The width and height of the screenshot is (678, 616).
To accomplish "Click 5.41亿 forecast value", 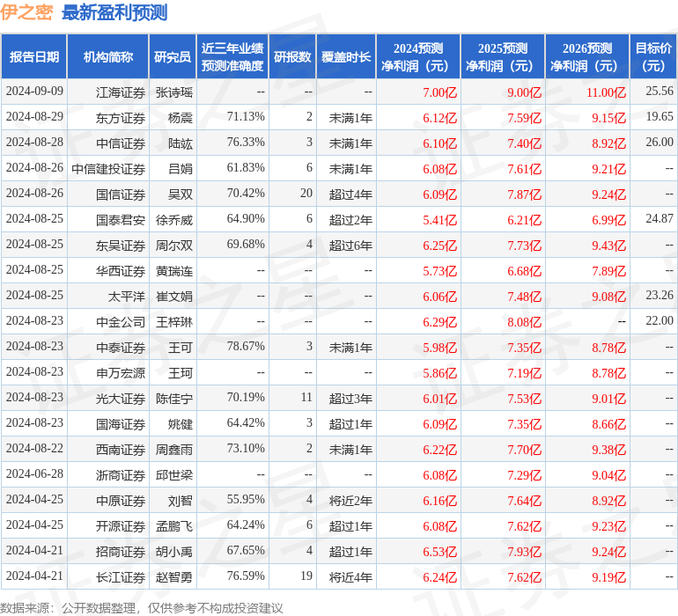I will pos(439,220).
